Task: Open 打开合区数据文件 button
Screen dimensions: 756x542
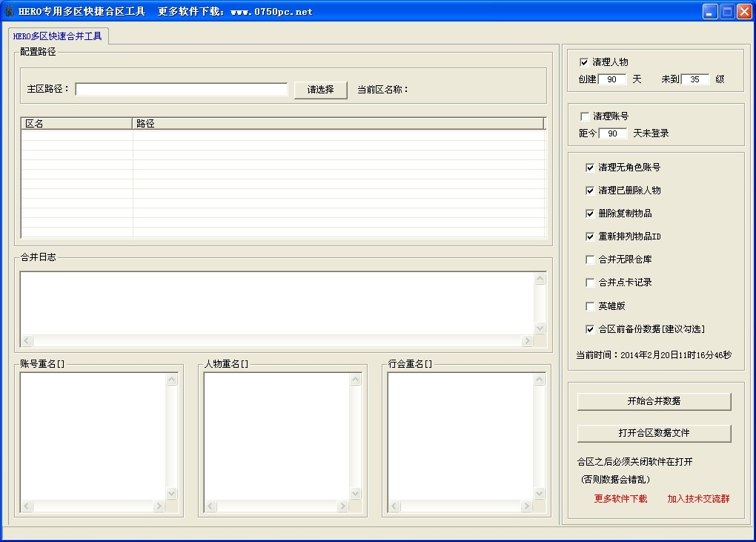Action: click(654, 433)
